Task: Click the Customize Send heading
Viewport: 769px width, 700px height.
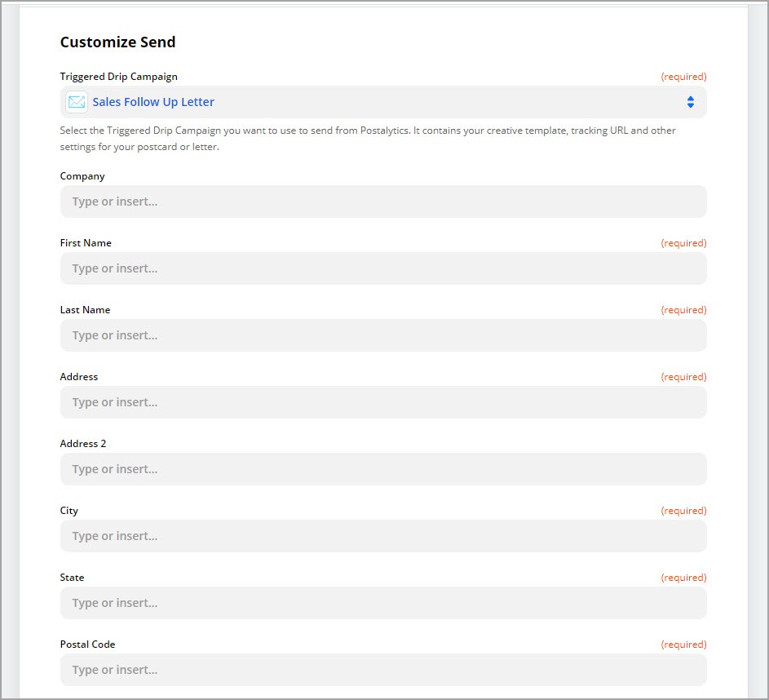Action: pos(117,42)
